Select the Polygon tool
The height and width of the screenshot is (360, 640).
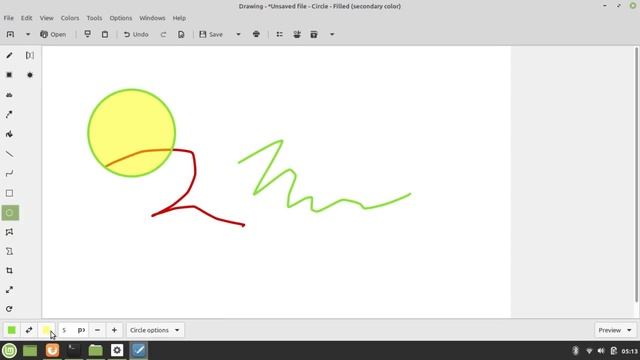(9, 232)
